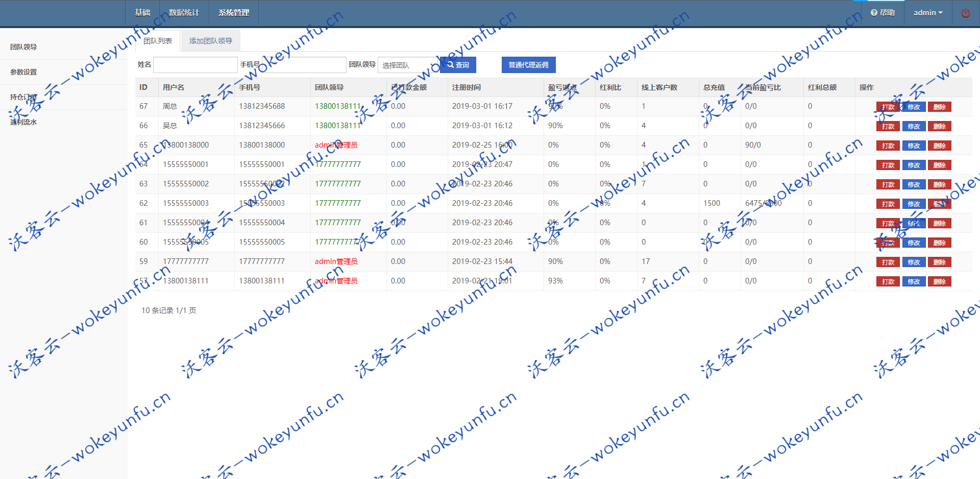Switch to the 团队列表 tab
The height and width of the screenshot is (479, 980).
(158, 41)
